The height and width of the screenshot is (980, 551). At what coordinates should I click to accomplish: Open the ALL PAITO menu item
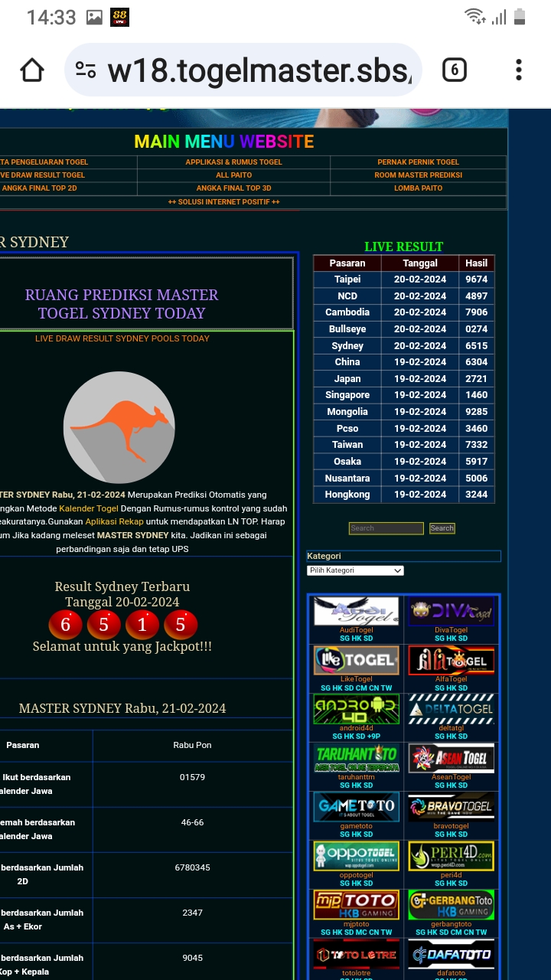[233, 175]
